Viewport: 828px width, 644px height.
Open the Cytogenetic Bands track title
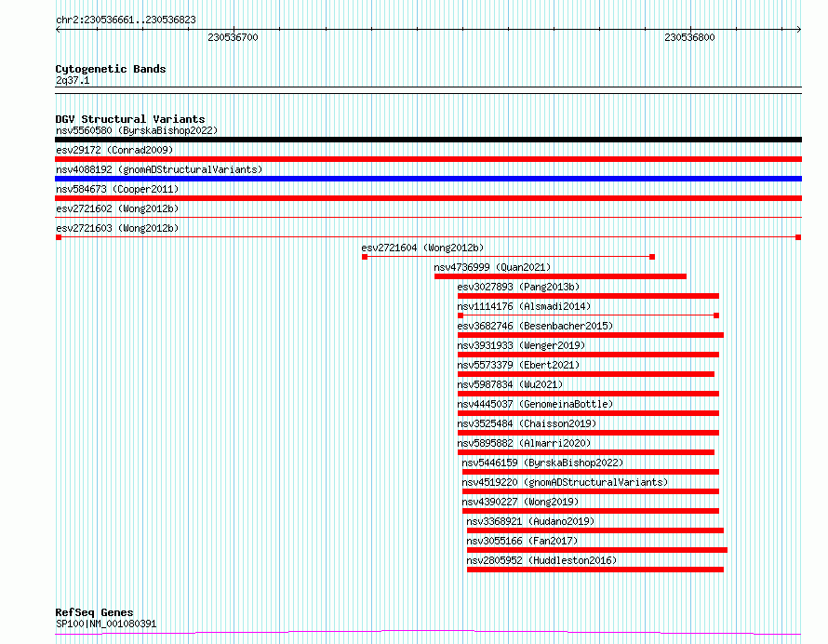point(111,69)
